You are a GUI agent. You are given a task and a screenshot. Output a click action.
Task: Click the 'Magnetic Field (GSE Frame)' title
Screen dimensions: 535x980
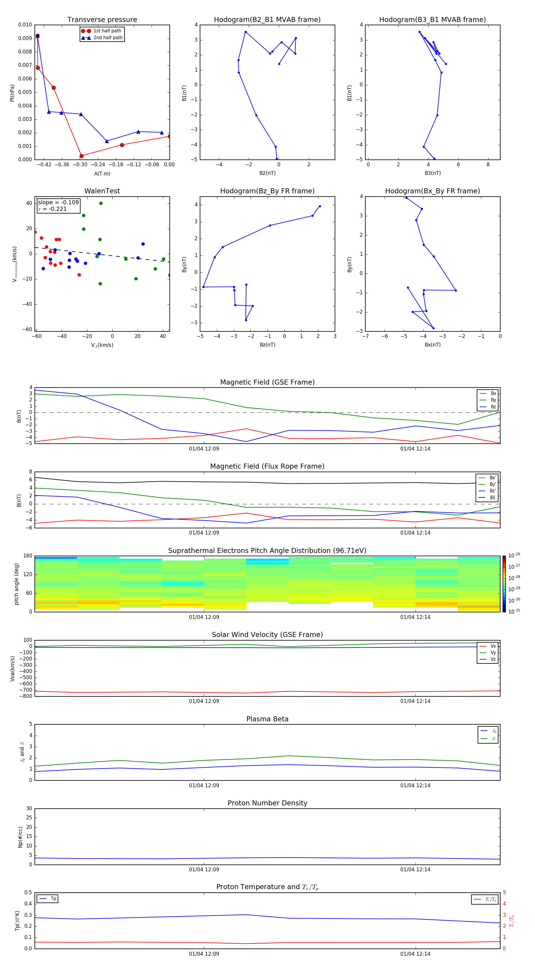pyautogui.click(x=267, y=382)
